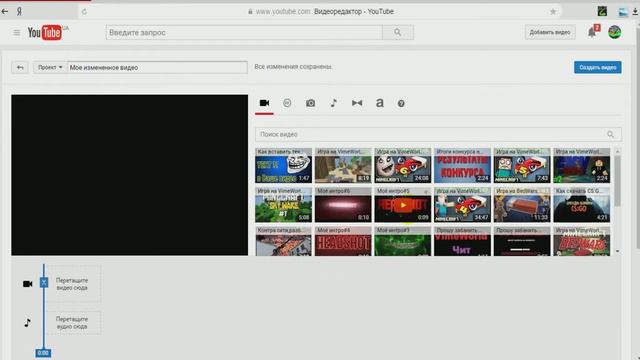The image size is (640, 360).
Task: Select the Игра на VimeWorld 24:08 thumbnail
Action: [402, 166]
